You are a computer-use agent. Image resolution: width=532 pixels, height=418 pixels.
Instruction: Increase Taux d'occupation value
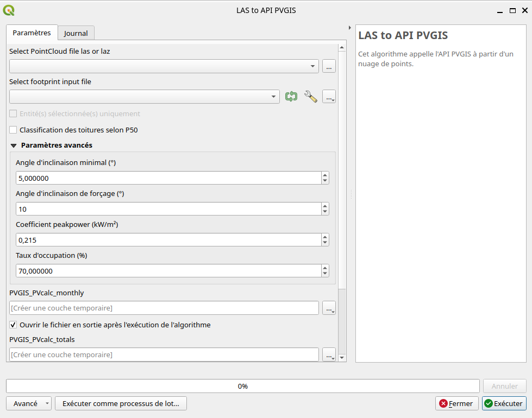pyautogui.click(x=325, y=268)
